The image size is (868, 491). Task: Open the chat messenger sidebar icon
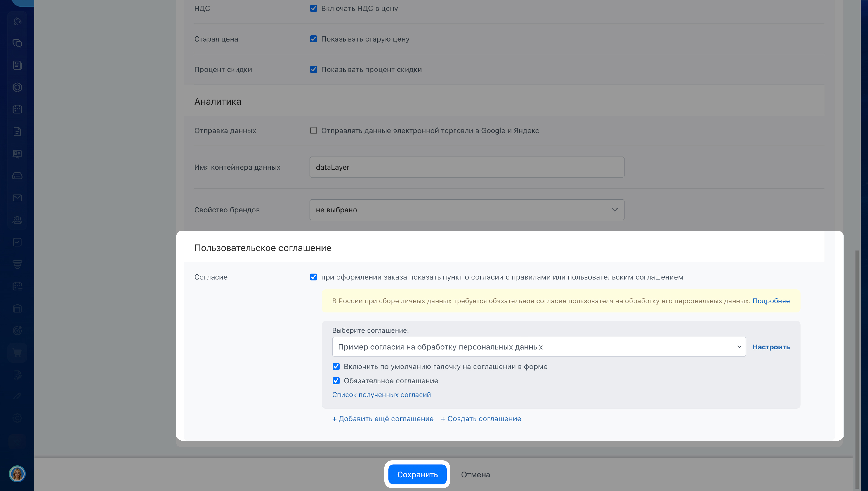point(17,43)
